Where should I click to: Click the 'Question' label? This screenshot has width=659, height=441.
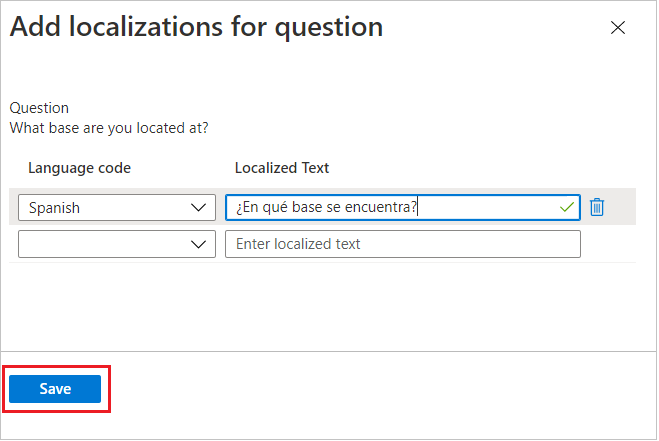tap(39, 108)
